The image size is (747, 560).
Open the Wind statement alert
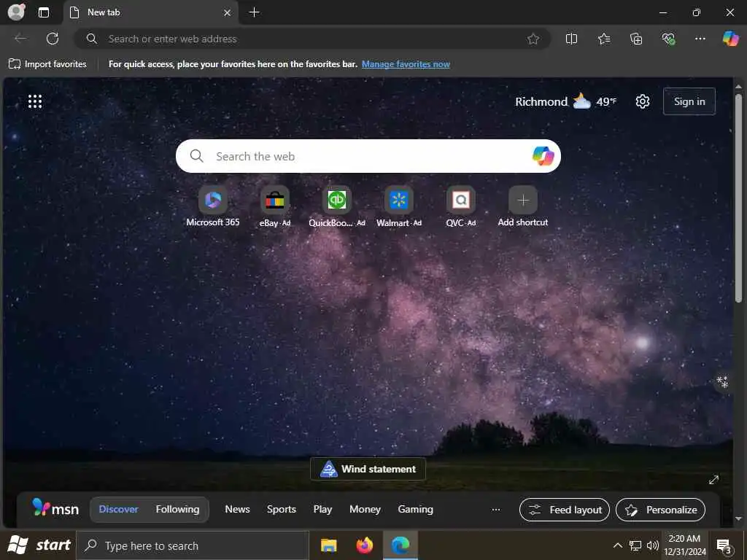coord(368,469)
